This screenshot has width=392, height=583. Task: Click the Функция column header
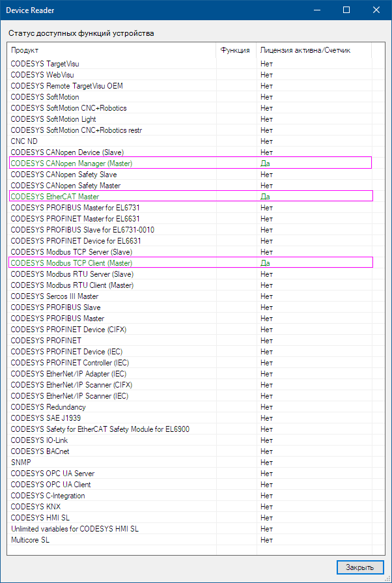[236, 50]
